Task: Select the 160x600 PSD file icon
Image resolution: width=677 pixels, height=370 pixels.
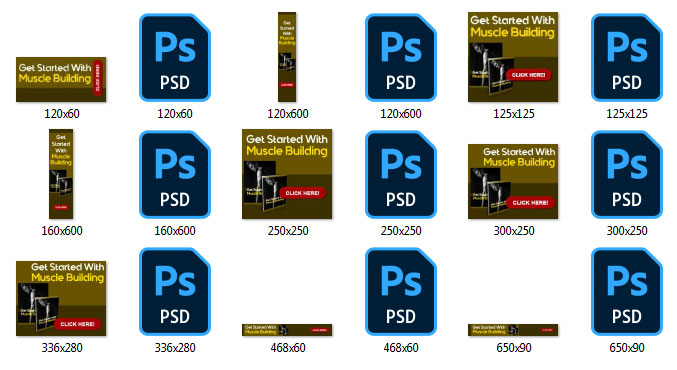Action: [175, 174]
